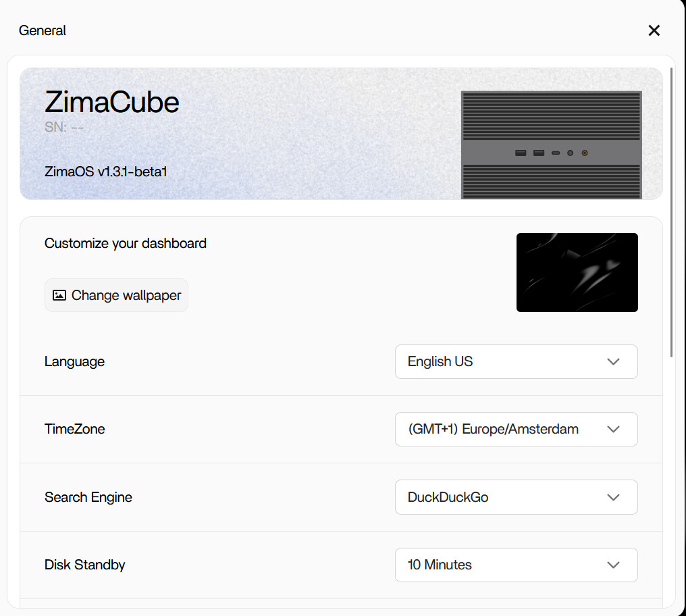Click the picture icon beside Change wallpaper
The width and height of the screenshot is (686, 616).
click(59, 295)
